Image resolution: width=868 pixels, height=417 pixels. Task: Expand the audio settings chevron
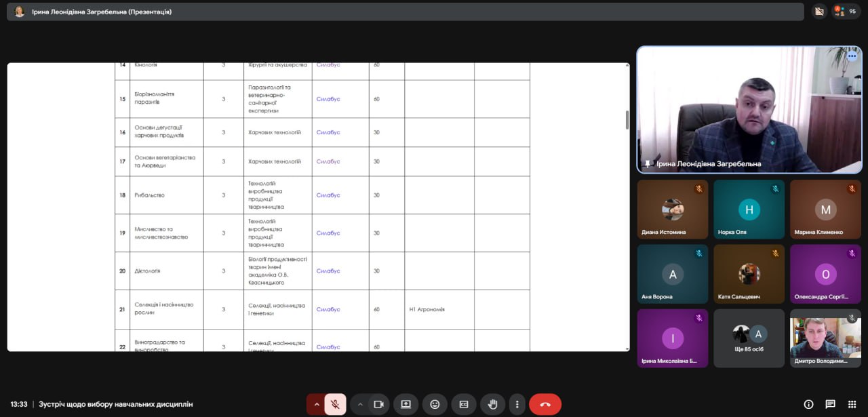point(316,404)
